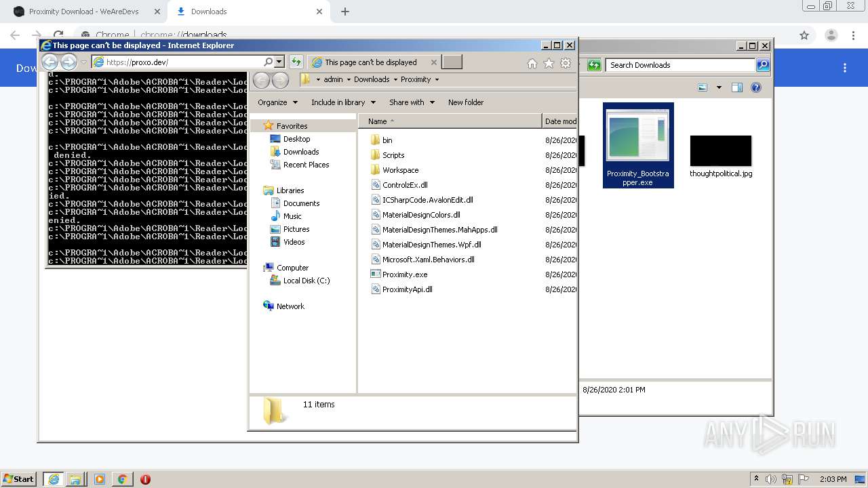Click the New folder button
This screenshot has width=868, height=488.
pos(466,102)
